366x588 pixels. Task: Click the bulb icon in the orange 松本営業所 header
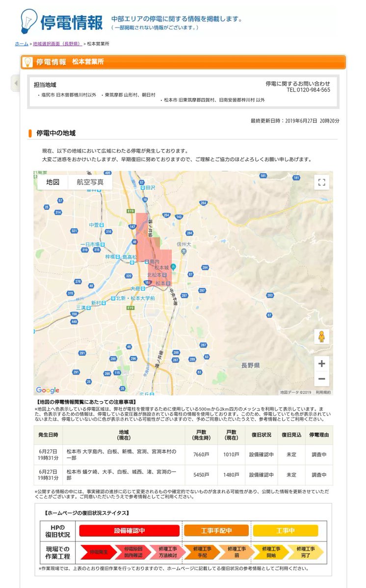click(x=28, y=62)
